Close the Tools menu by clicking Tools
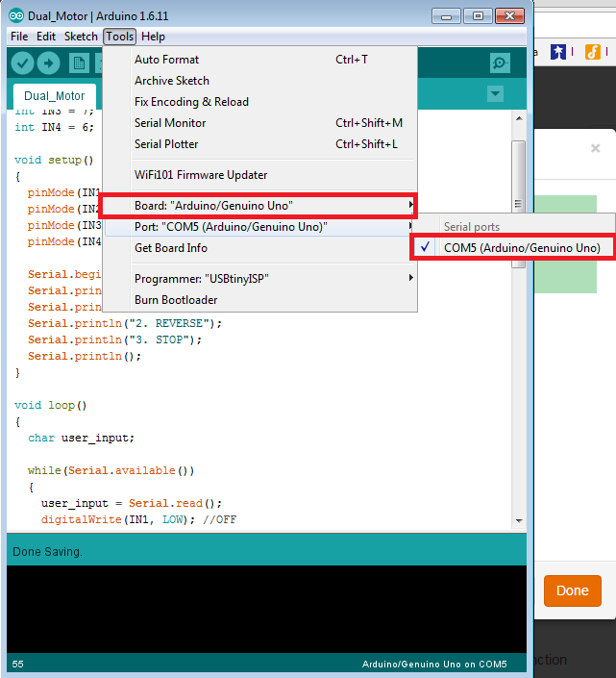 [120, 37]
